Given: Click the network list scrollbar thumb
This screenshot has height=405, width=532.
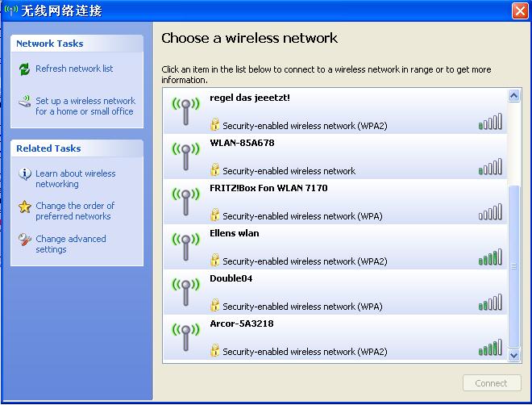Looking at the screenshot, I should click(x=514, y=266).
